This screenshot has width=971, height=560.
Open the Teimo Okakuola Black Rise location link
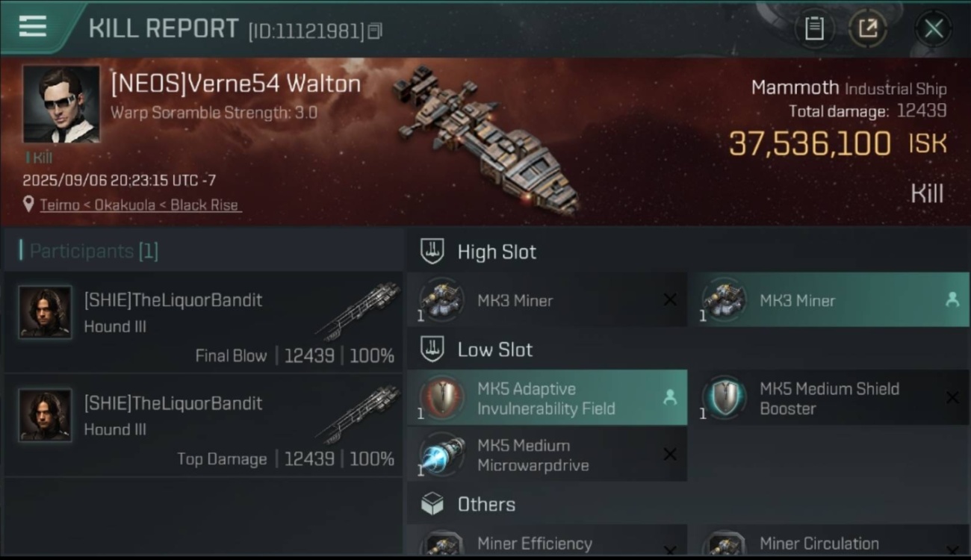coord(140,205)
